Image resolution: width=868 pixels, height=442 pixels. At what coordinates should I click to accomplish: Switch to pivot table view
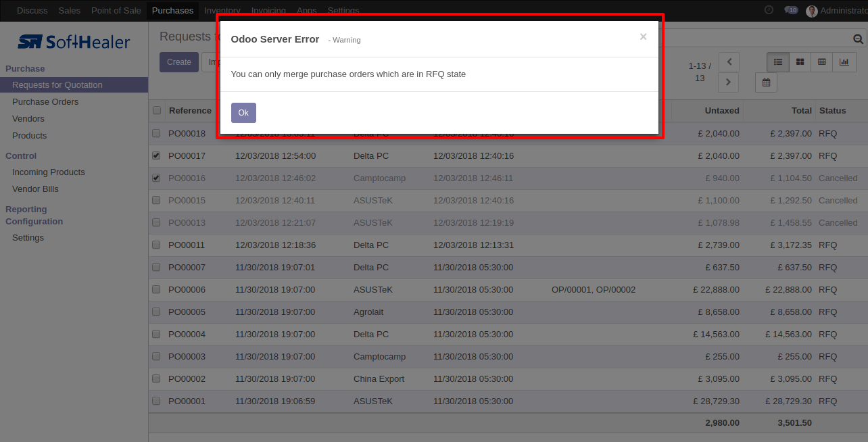822,62
